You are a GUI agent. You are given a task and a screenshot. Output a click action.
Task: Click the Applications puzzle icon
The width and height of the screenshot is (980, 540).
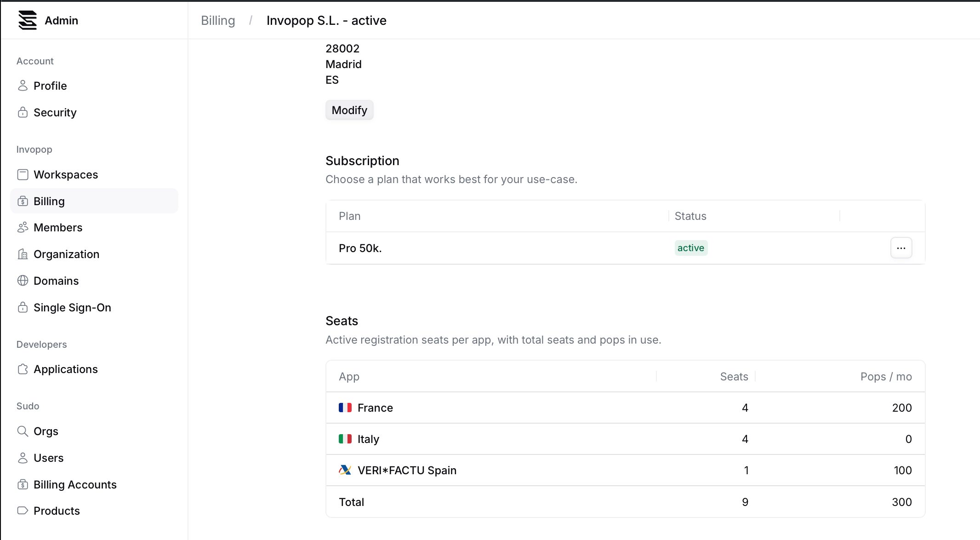(x=23, y=369)
